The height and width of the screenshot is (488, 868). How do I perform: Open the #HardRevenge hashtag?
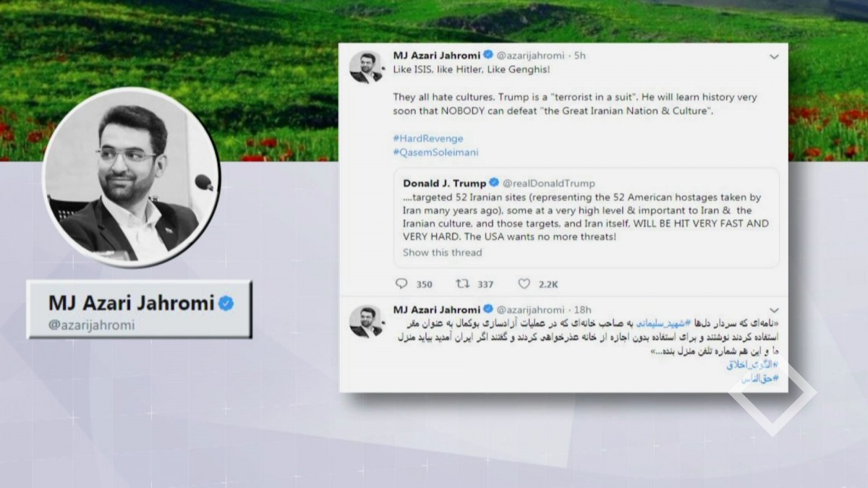428,138
